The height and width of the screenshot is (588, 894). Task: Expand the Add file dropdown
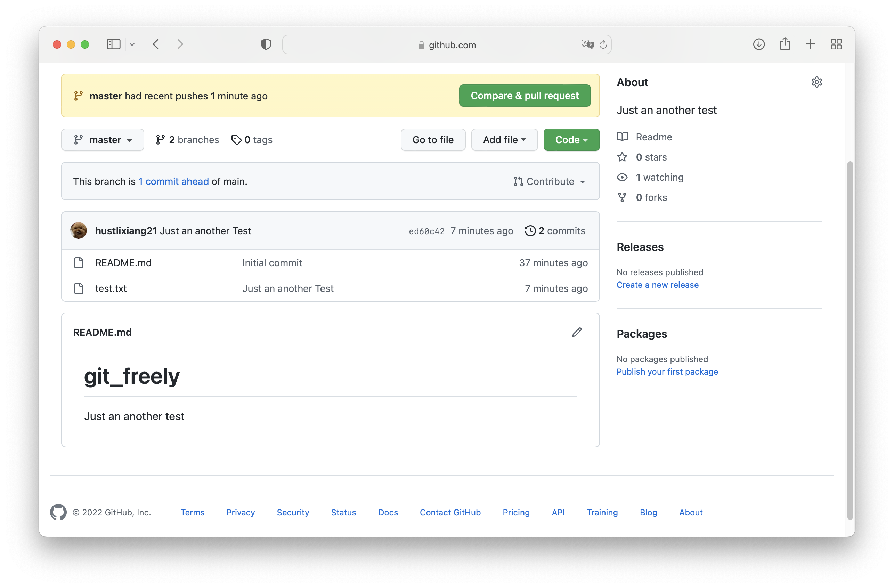504,140
